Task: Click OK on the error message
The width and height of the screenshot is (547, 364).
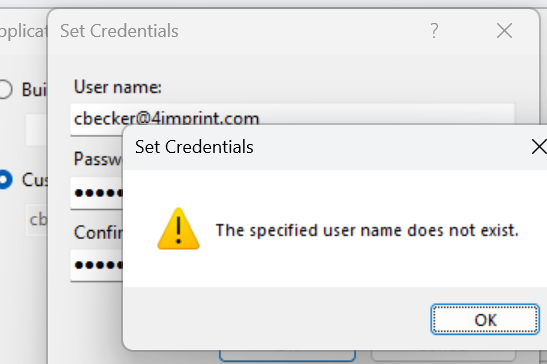Action: [485, 320]
